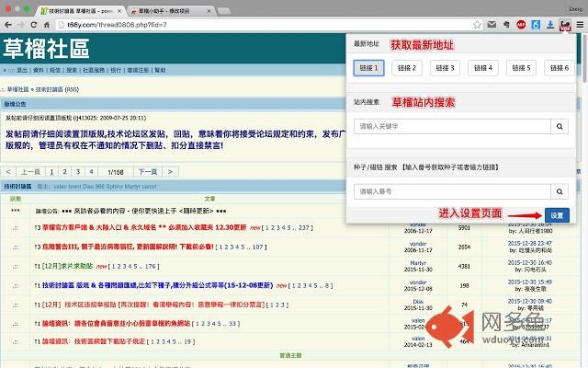Click author vonder in the 危險警告III row
This screenshot has height=368, width=588.
pyautogui.click(x=418, y=244)
